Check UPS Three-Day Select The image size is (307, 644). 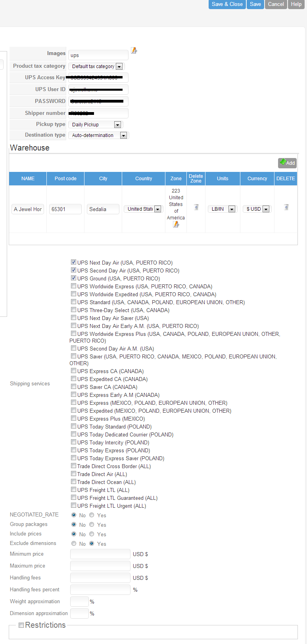pyautogui.click(x=73, y=310)
